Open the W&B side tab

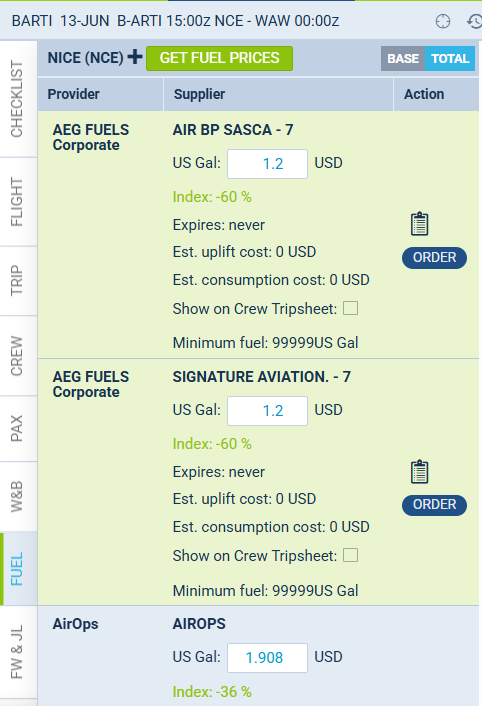(18, 496)
